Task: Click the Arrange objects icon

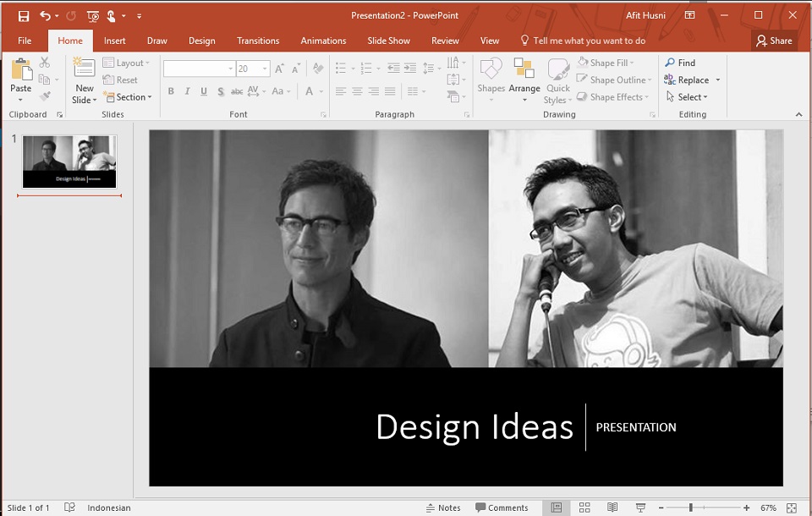Action: pyautogui.click(x=524, y=72)
